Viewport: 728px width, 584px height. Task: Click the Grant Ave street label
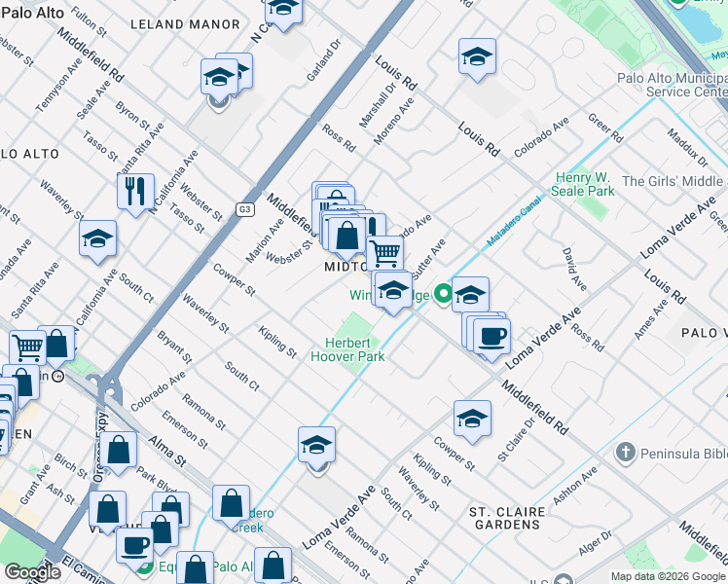tap(35, 484)
